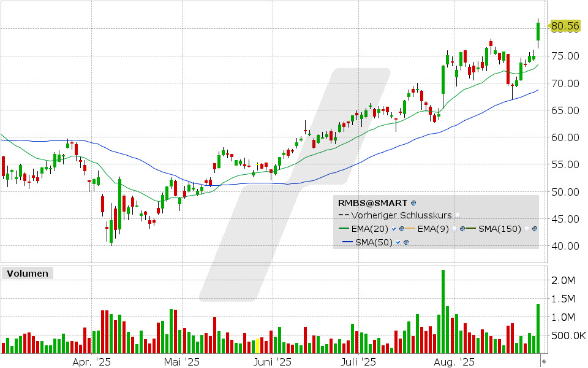This screenshot has height=368, width=588.
Task: Click the green EMA(20) legend line swatch
Action: tap(344, 228)
